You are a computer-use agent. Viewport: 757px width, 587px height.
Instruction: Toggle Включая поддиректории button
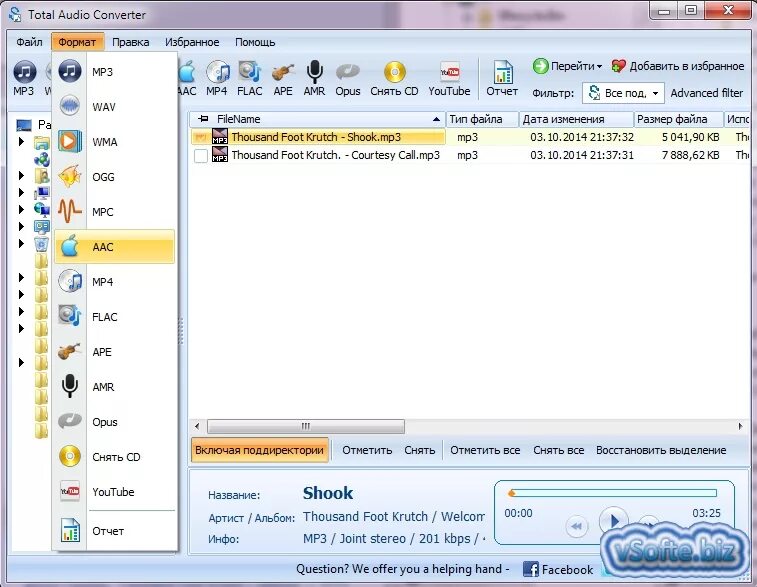[x=260, y=450]
